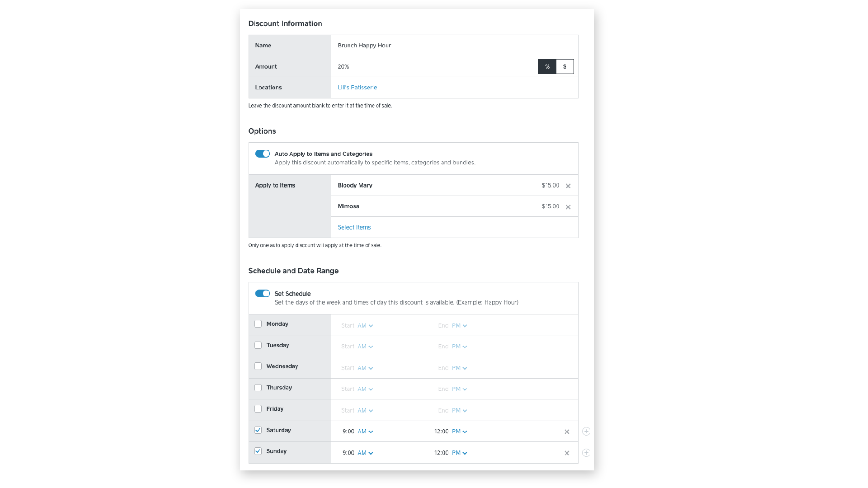Uncheck the Saturday checkbox

pos(258,430)
